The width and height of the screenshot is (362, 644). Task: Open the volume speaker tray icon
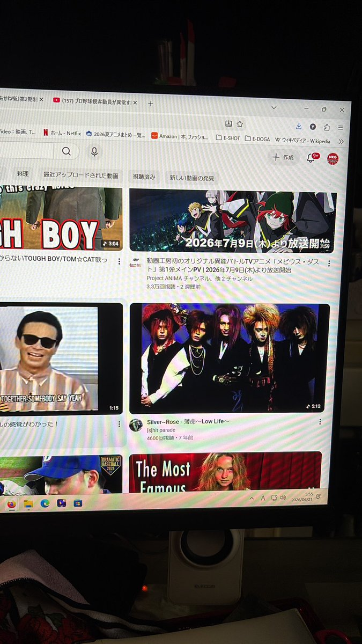point(283,497)
